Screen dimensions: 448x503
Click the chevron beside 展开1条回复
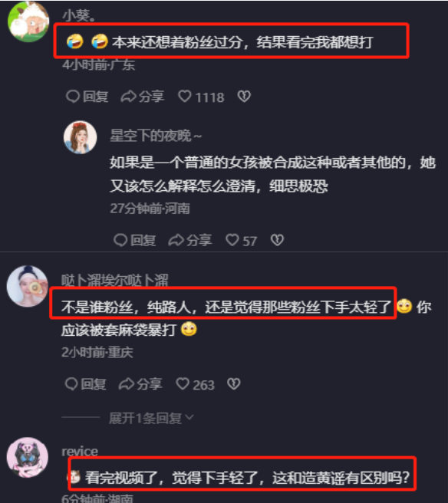[189, 417]
